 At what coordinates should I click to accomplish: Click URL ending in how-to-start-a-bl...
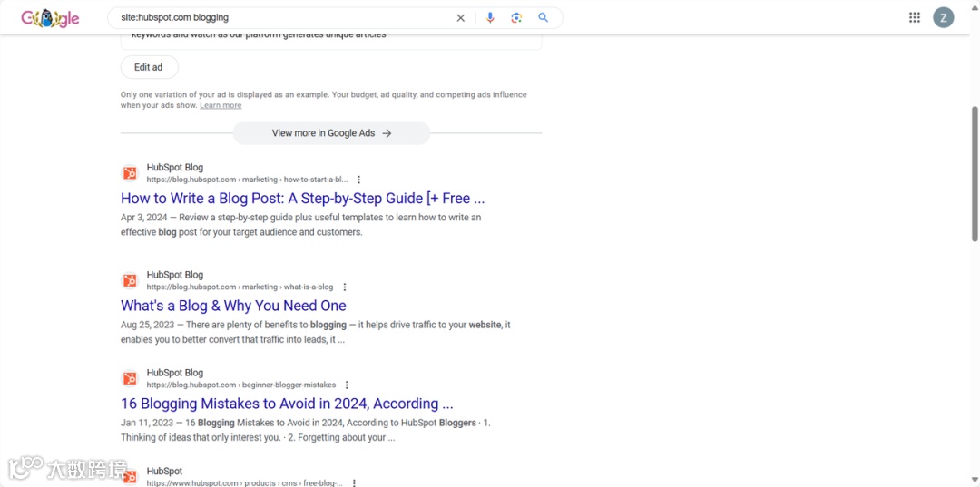(248, 180)
